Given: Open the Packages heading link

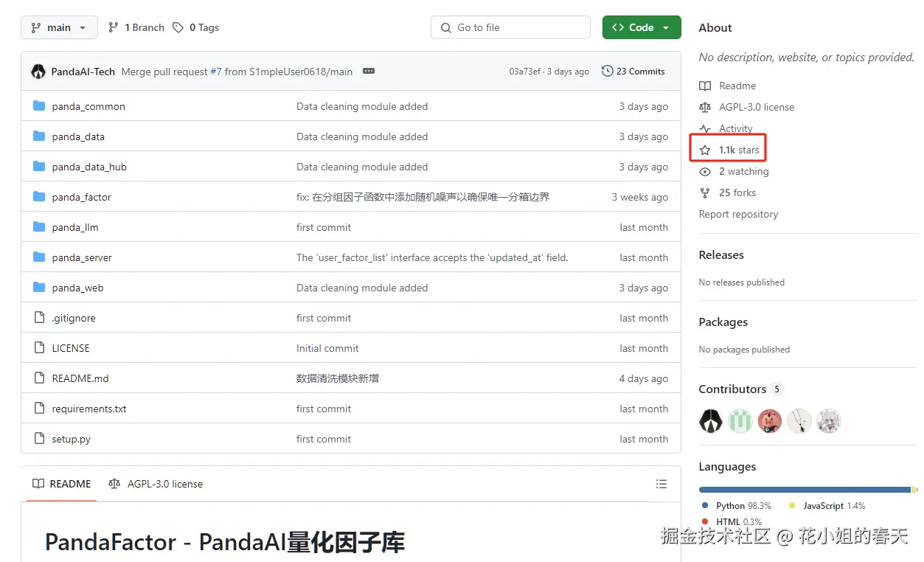Looking at the screenshot, I should (723, 322).
